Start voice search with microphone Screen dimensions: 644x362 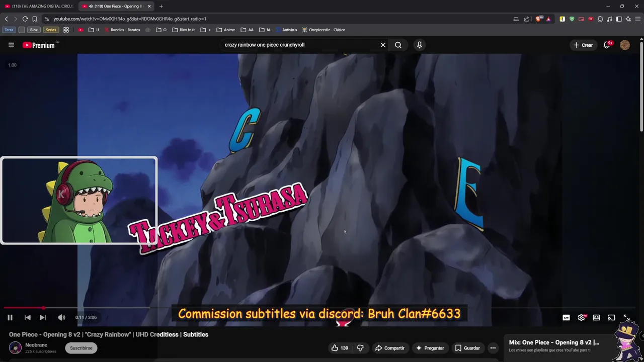click(x=420, y=45)
